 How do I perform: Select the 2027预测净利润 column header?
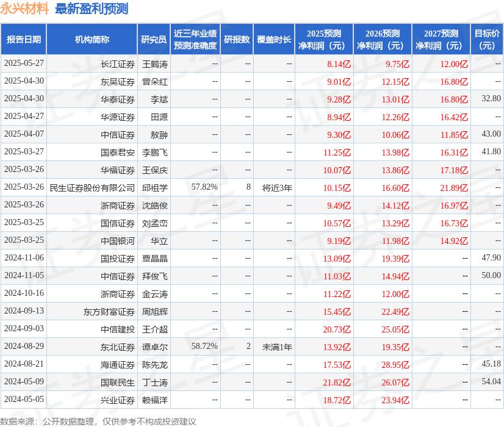(x=441, y=39)
